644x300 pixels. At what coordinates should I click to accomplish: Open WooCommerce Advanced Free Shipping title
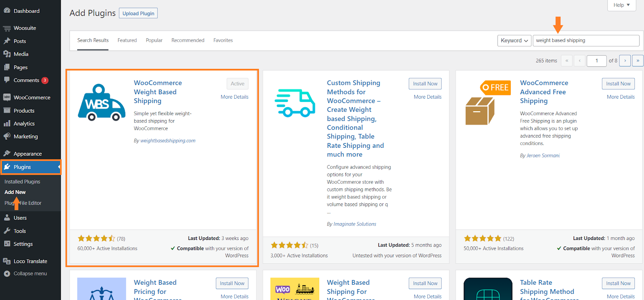coord(544,92)
